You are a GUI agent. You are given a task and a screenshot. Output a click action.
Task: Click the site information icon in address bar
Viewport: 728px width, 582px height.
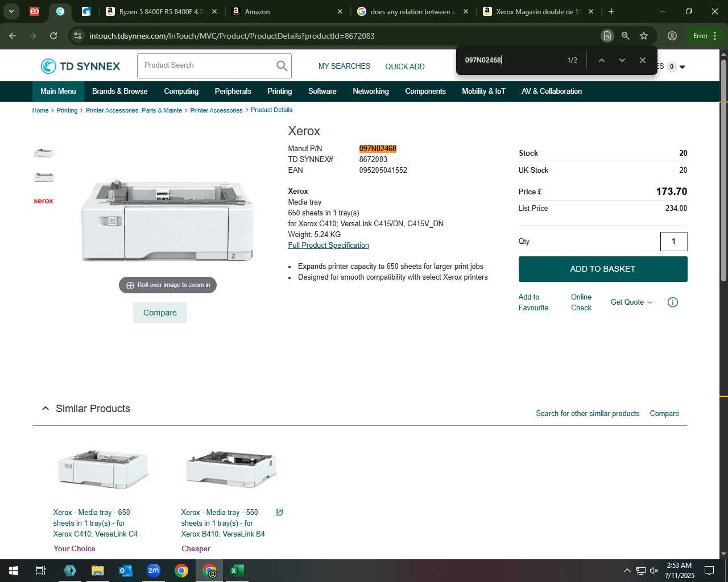[78, 36]
